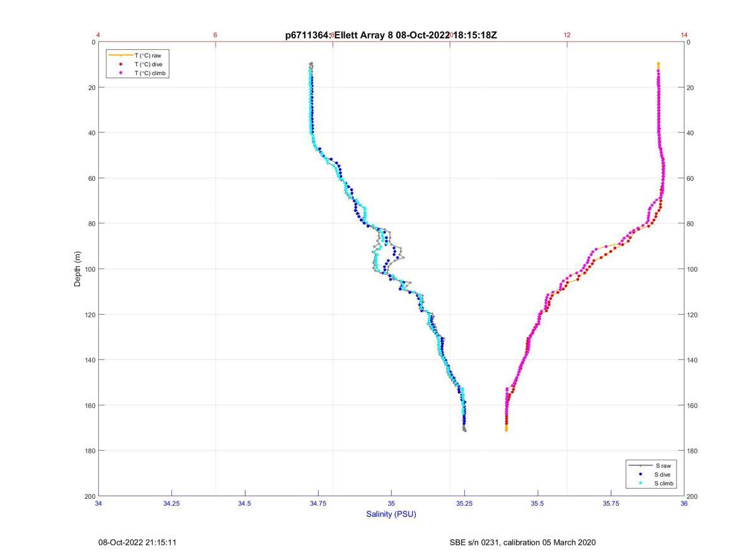This screenshot has height=558, width=756.
Task: Click the '100' tick on the right depth axis
Action: (x=693, y=269)
